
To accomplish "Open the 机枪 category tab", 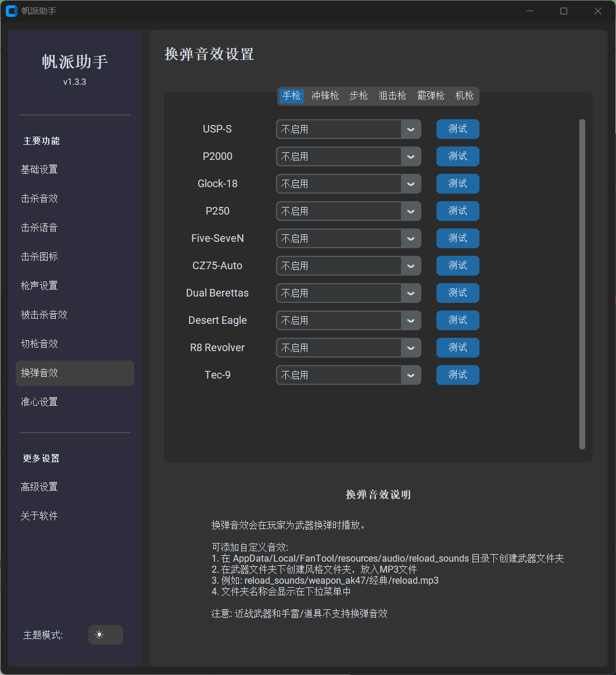I will pyautogui.click(x=464, y=96).
